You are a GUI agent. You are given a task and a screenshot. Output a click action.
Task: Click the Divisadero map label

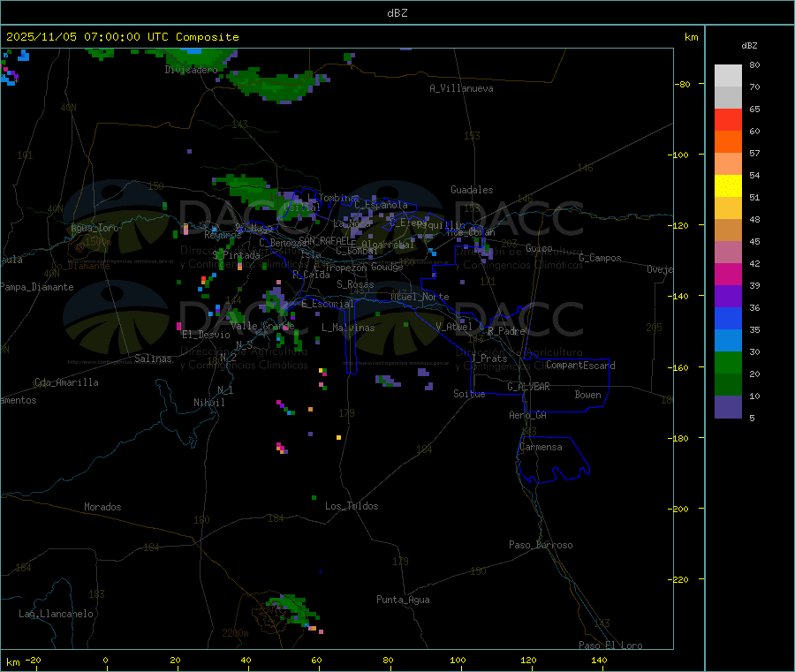(191, 70)
